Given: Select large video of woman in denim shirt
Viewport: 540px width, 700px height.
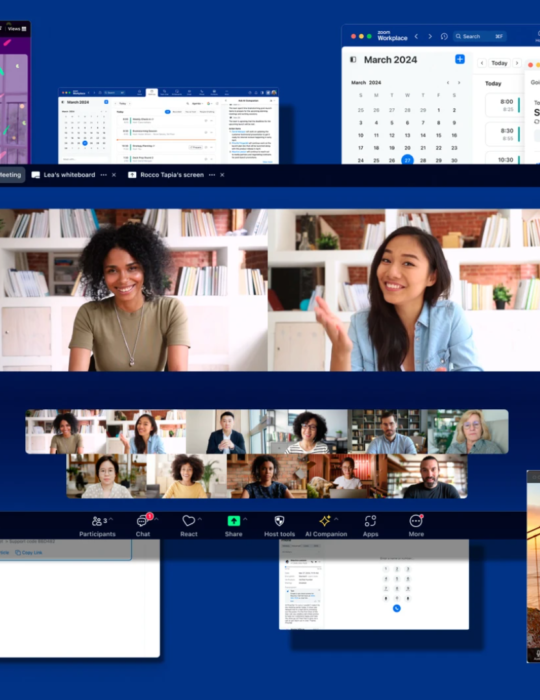Looking at the screenshot, I should [404, 290].
